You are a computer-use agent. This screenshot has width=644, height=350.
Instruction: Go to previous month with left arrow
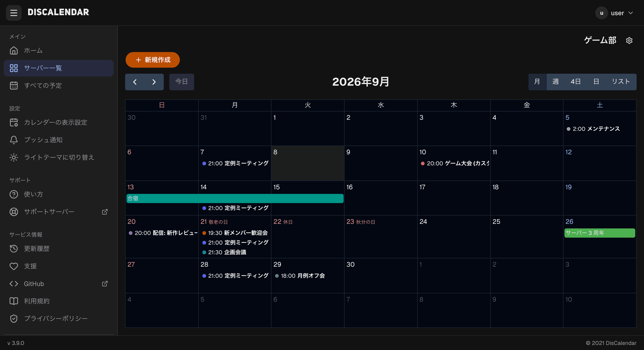click(x=135, y=82)
